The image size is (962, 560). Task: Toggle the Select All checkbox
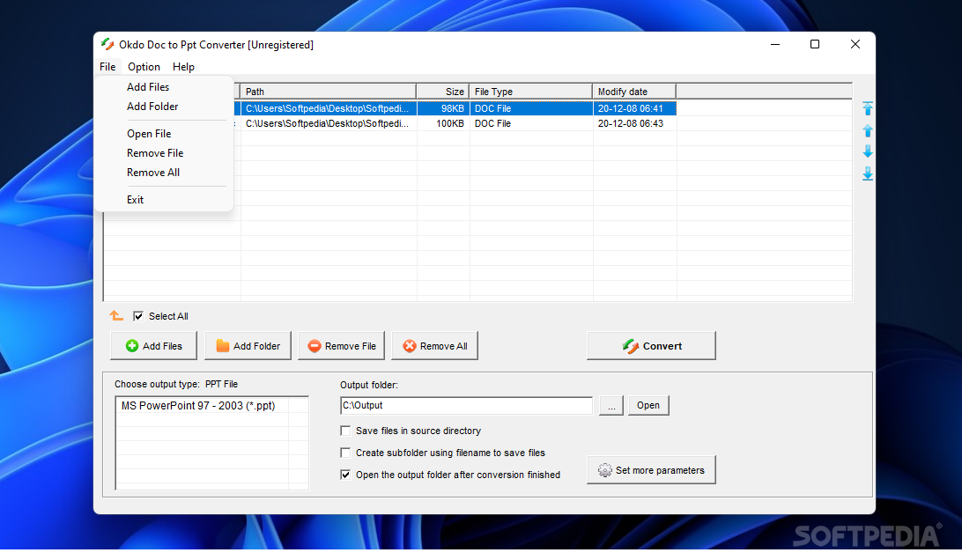click(x=138, y=316)
